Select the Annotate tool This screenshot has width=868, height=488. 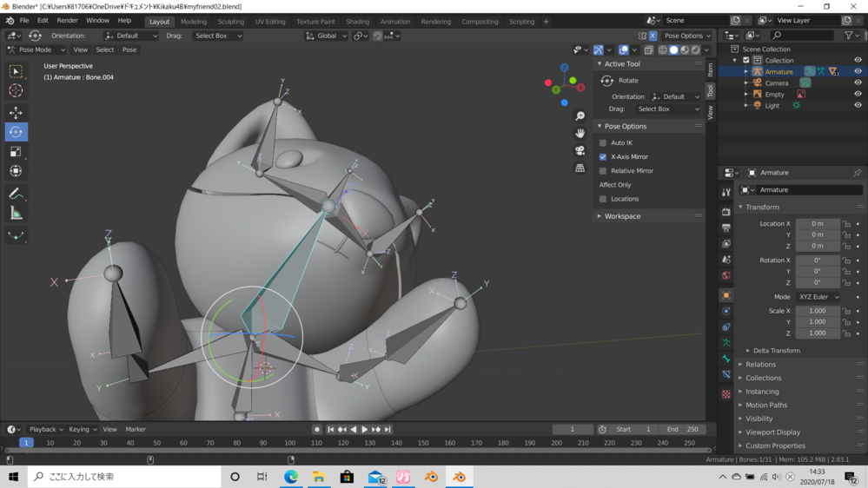coord(16,194)
